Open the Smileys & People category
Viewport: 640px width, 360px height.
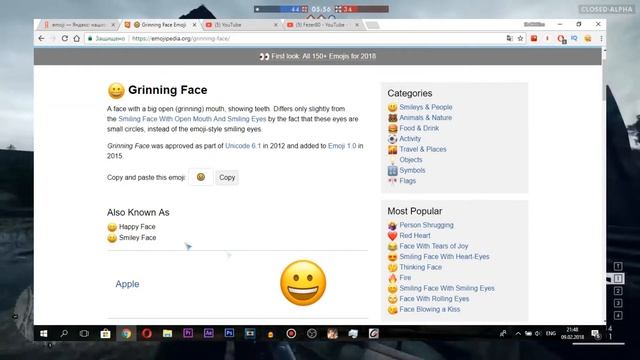426,107
